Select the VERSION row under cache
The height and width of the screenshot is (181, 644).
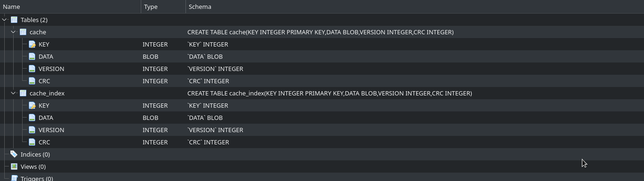click(x=322, y=68)
